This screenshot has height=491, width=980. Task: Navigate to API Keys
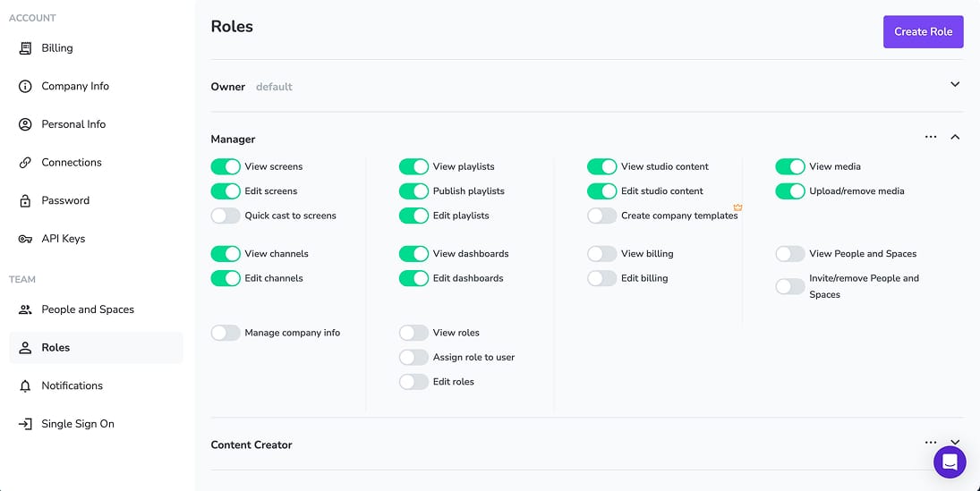(97, 239)
